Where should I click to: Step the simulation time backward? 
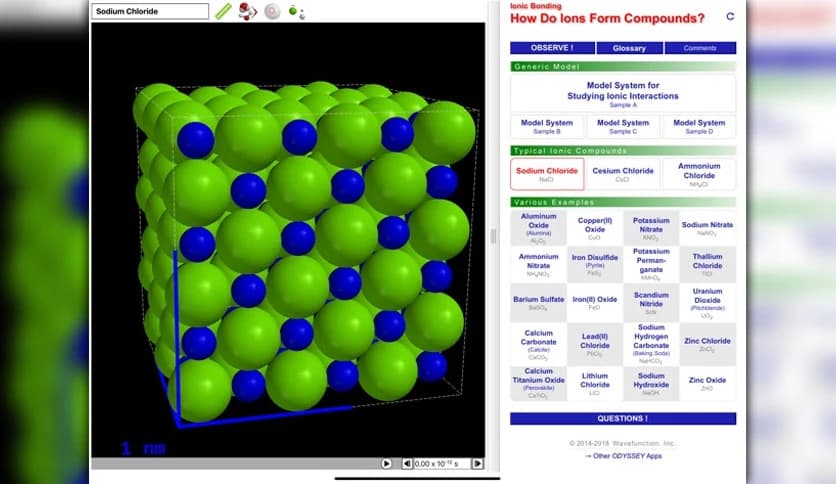pos(407,463)
